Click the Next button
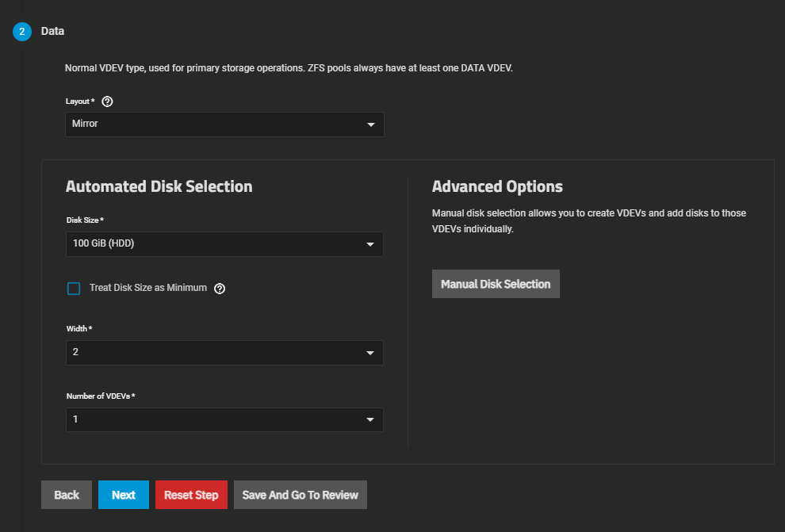The width and height of the screenshot is (785, 532). click(x=123, y=494)
